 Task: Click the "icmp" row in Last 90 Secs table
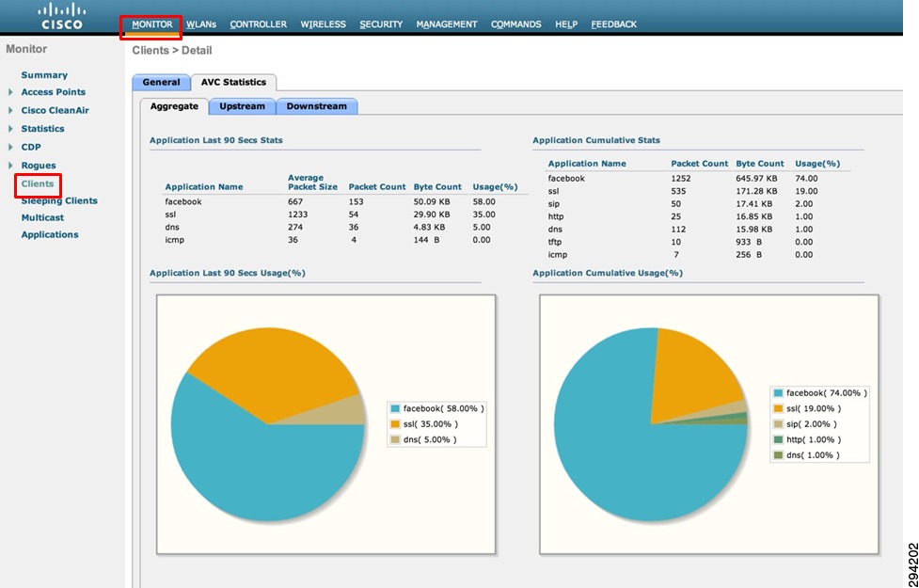coord(344,240)
